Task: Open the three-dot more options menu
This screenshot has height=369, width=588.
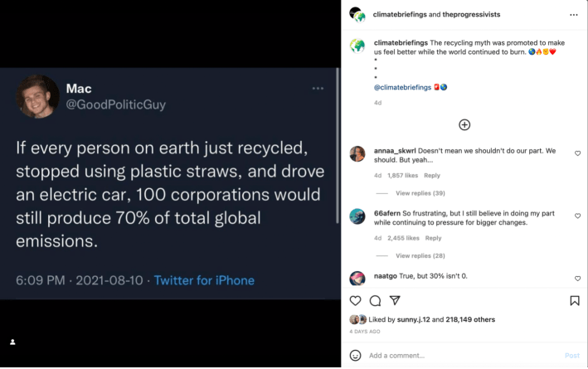Action: [574, 15]
